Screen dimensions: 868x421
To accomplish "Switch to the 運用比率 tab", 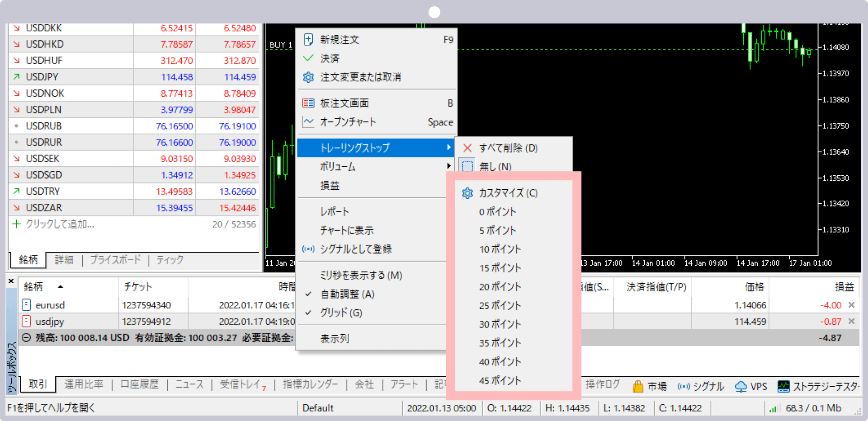I will 84,384.
